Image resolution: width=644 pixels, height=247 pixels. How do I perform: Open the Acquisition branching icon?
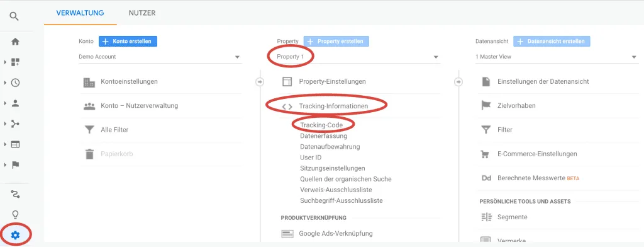coord(15,124)
